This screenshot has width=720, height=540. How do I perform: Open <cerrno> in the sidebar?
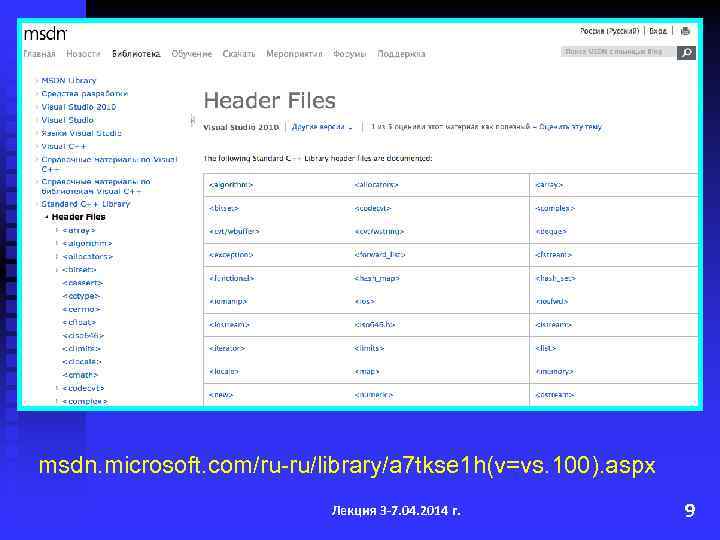coord(81,309)
